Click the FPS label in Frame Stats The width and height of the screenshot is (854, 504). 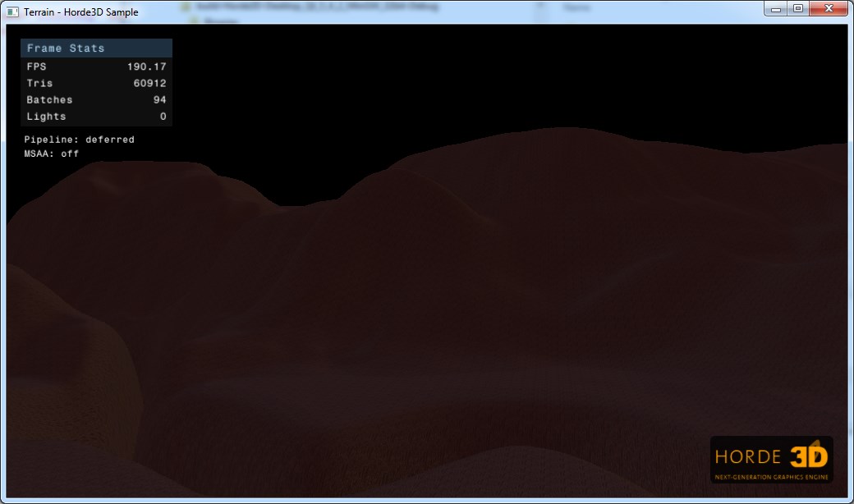pos(36,66)
